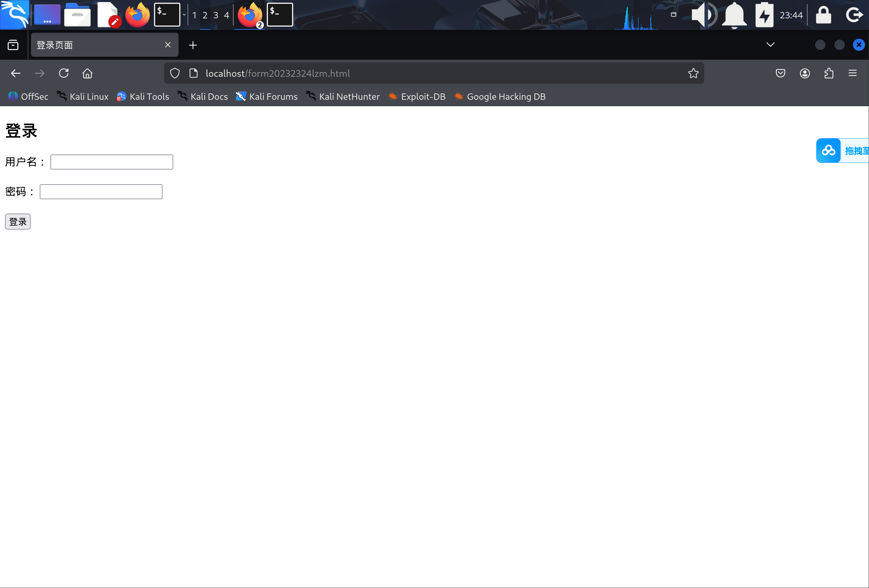
Task: Click the 登录 submit button
Action: [18, 222]
